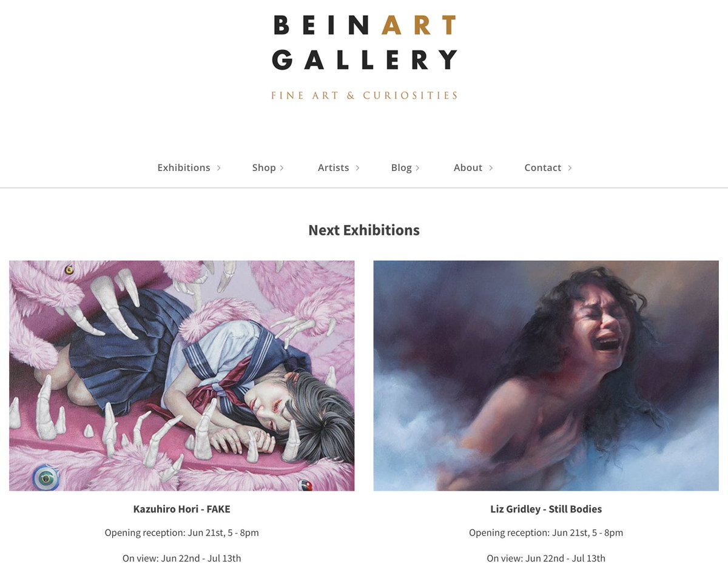Expand the arrow next to Blog
This screenshot has height=567, width=728.
point(417,168)
